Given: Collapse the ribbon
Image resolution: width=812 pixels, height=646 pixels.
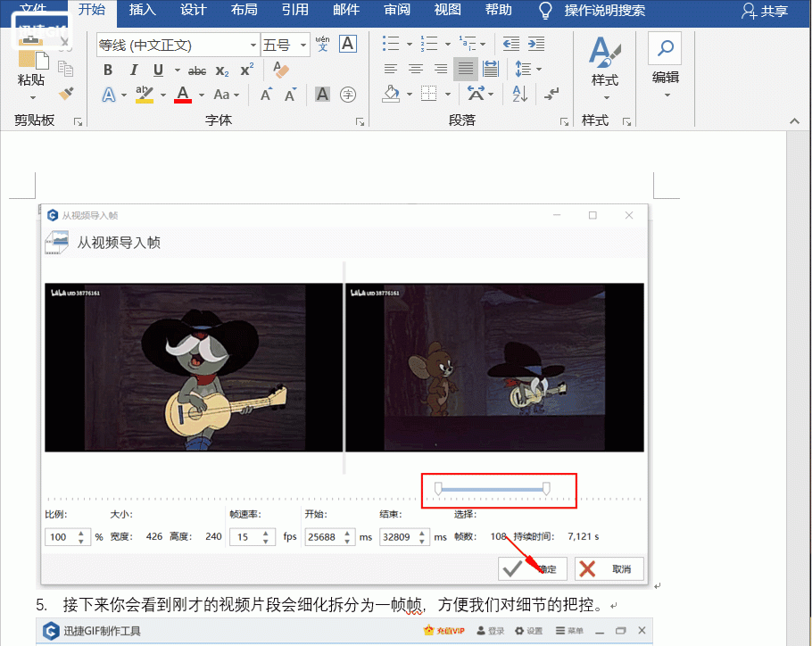Looking at the screenshot, I should [794, 121].
